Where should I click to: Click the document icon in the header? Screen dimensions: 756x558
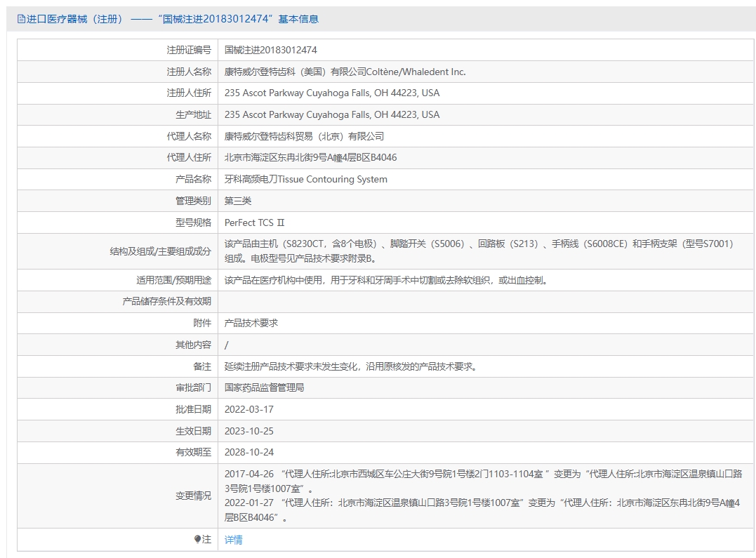[x=21, y=19]
